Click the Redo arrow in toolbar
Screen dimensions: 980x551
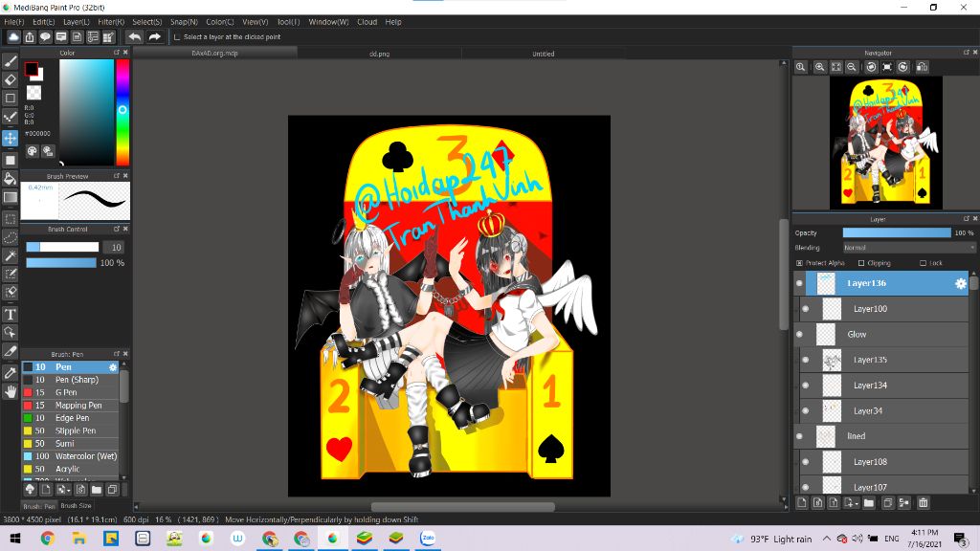pos(154,37)
